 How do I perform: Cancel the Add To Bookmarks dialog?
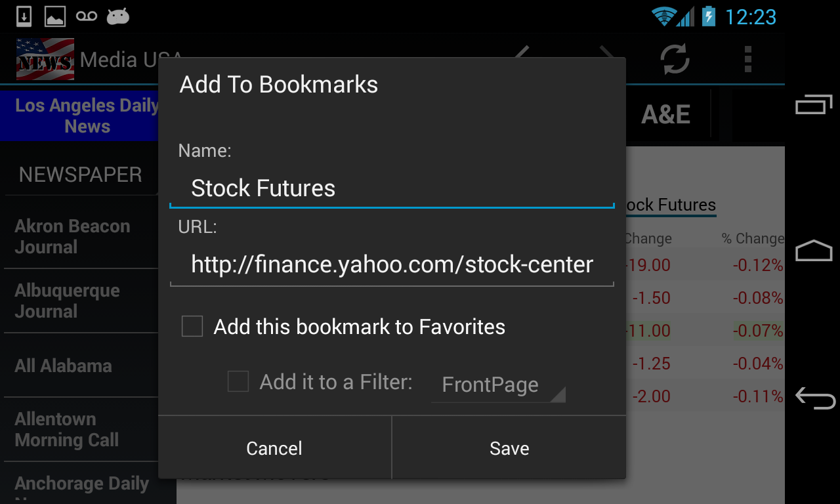click(x=274, y=448)
